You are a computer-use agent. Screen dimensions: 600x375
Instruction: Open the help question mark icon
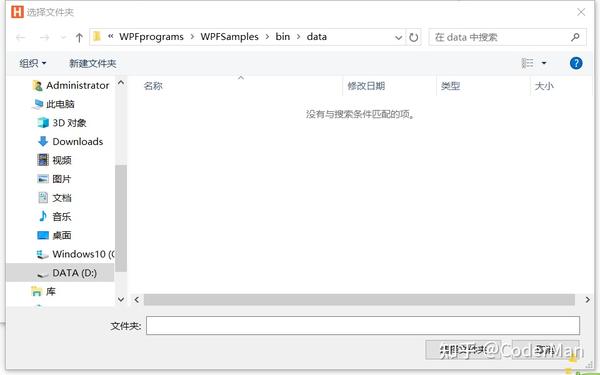click(576, 63)
